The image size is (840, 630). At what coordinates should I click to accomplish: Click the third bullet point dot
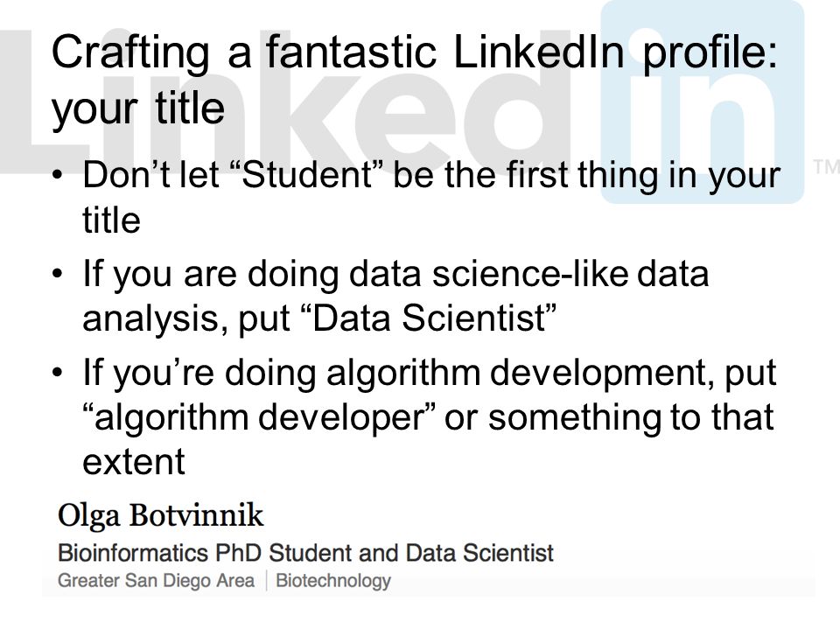click(58, 373)
